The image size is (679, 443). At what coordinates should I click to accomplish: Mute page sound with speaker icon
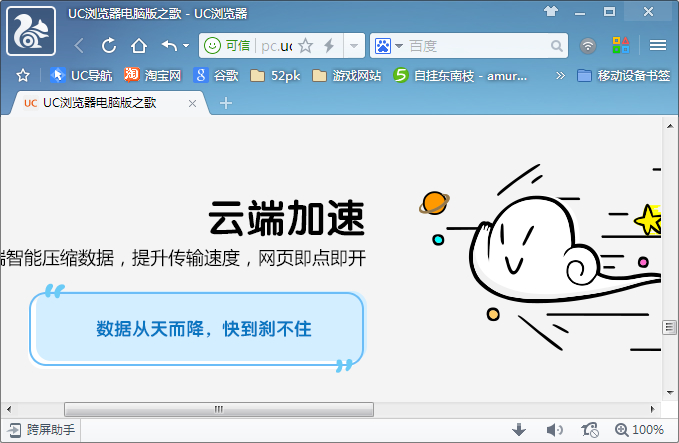(554, 430)
